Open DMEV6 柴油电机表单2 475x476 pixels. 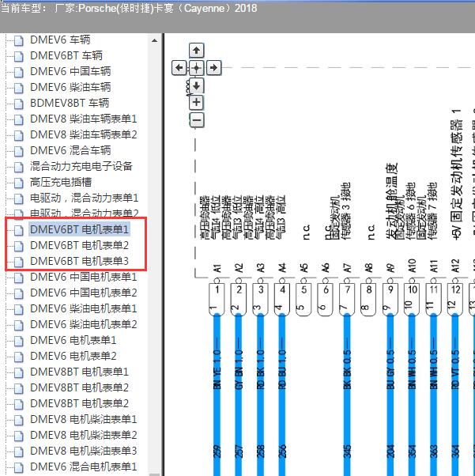(84, 324)
